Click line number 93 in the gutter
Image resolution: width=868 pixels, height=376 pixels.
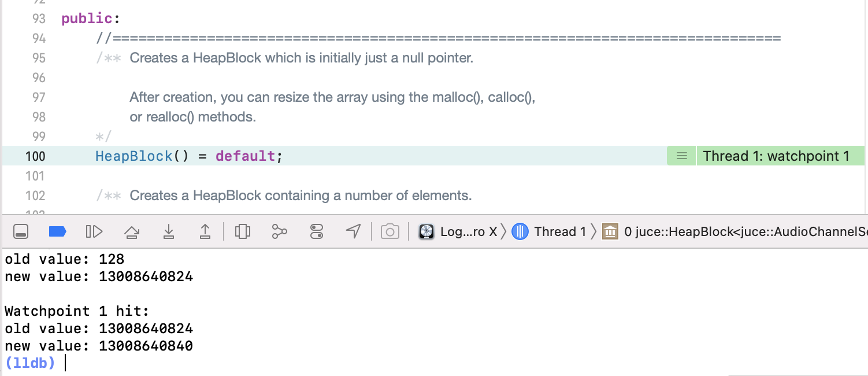pos(38,19)
